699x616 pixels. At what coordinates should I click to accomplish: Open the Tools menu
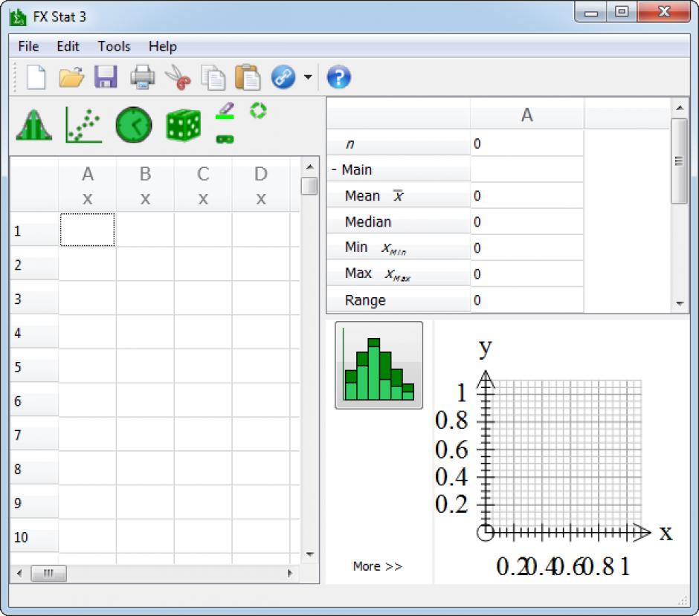pyautogui.click(x=114, y=46)
